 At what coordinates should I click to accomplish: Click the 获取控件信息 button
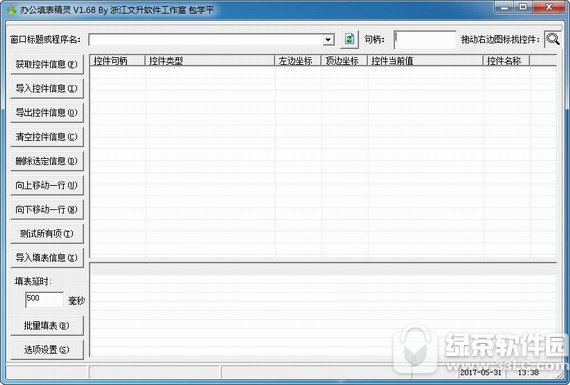click(47, 64)
